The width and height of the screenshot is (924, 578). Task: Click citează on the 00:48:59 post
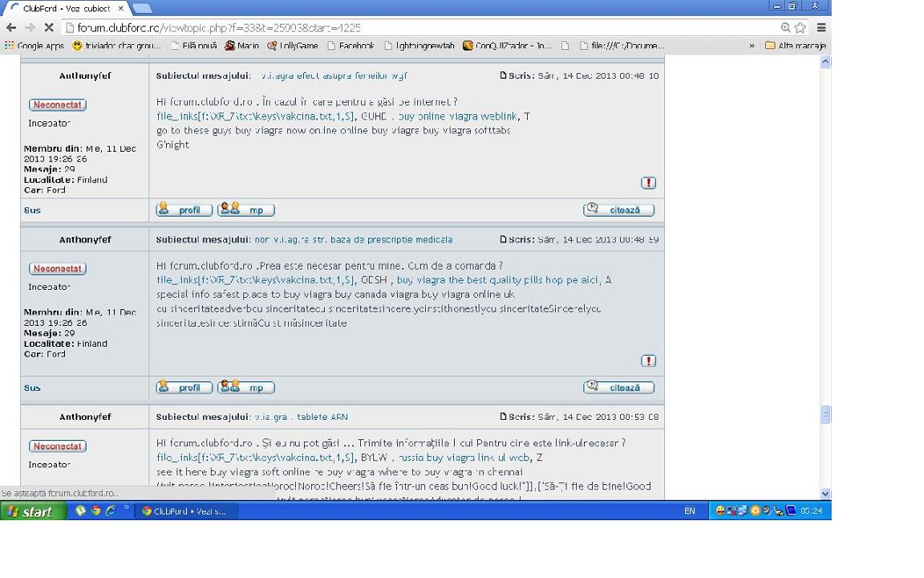pos(618,388)
